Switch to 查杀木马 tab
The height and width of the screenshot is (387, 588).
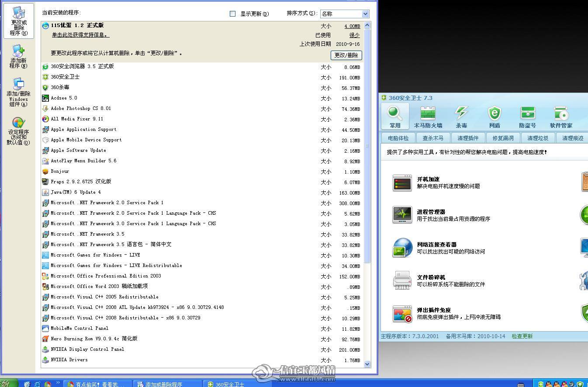click(433, 138)
